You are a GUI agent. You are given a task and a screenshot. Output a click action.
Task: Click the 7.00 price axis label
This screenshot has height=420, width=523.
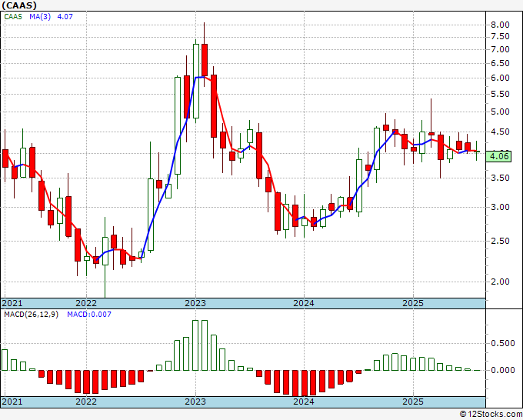[500, 49]
